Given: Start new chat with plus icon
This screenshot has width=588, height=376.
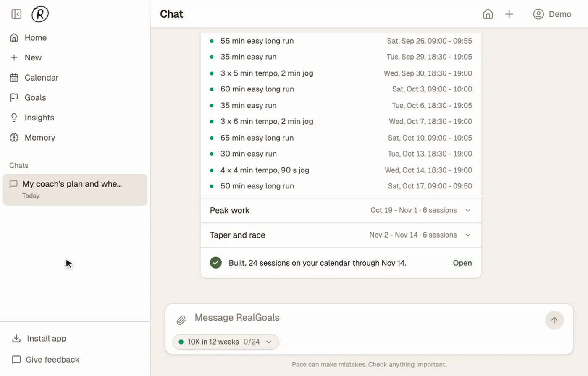Looking at the screenshot, I should pos(509,14).
